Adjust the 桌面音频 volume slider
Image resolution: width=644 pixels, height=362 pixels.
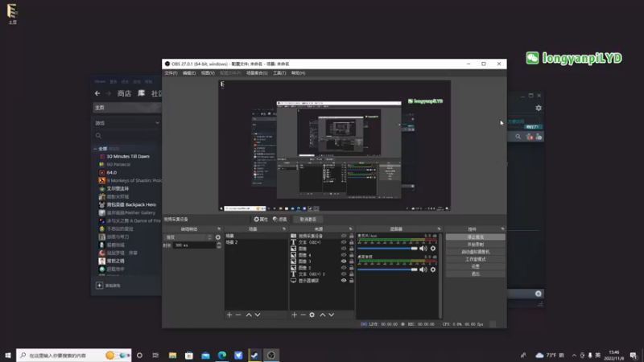click(x=387, y=269)
